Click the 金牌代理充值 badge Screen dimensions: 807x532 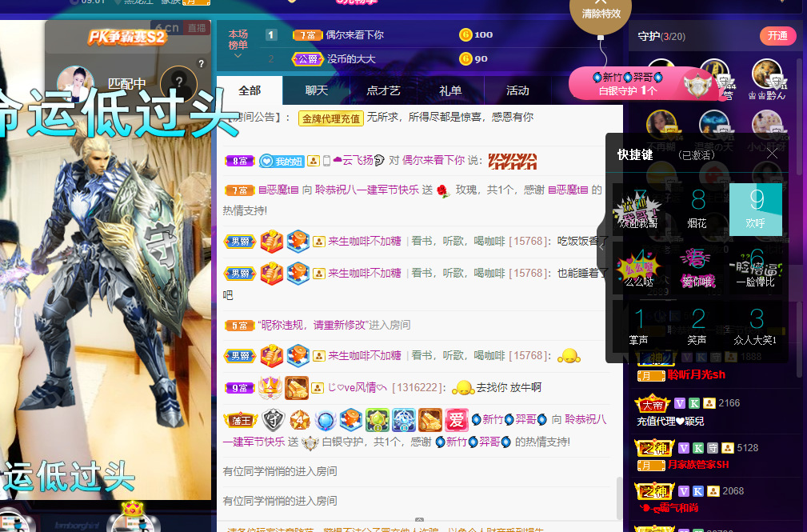[331, 118]
